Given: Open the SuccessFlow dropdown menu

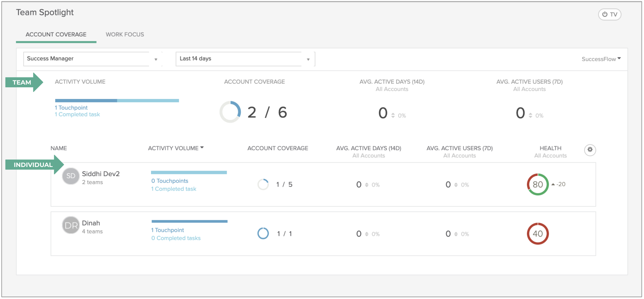Looking at the screenshot, I should [601, 59].
